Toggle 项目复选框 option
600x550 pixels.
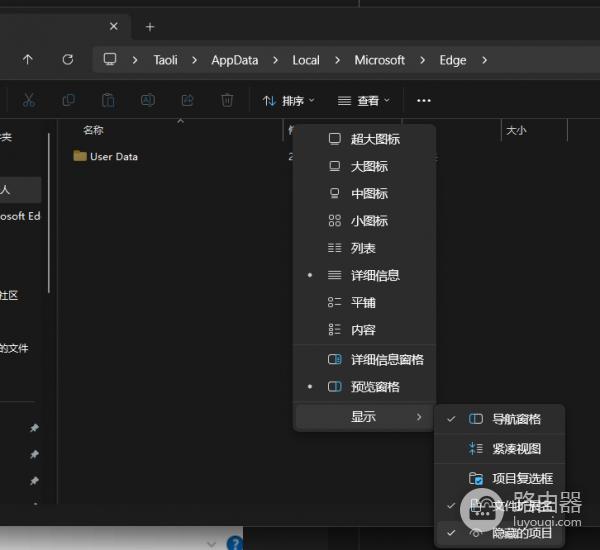[x=499, y=478]
